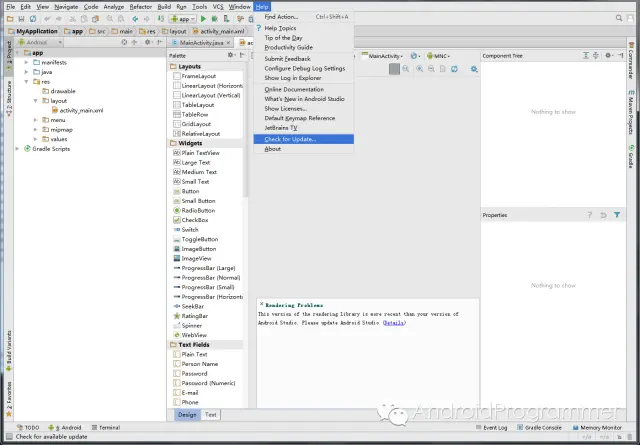This screenshot has width=640, height=445.
Task: Open the locale globe dropdown
Action: click(x=416, y=56)
